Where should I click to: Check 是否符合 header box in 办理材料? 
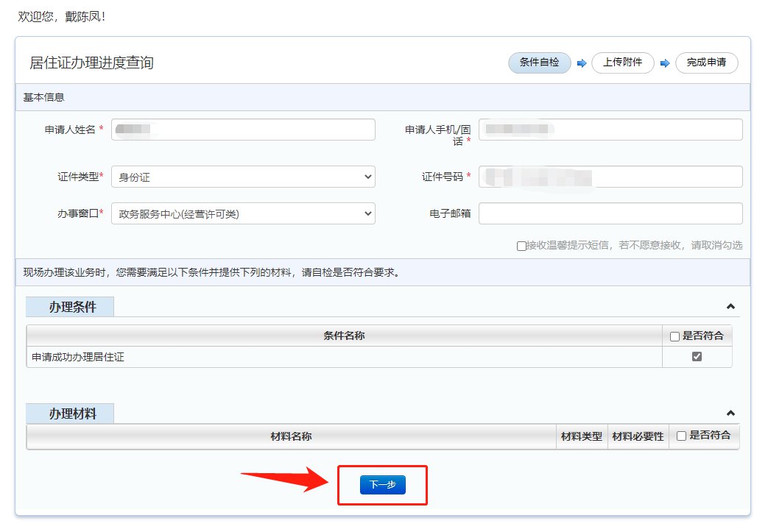tap(681, 436)
